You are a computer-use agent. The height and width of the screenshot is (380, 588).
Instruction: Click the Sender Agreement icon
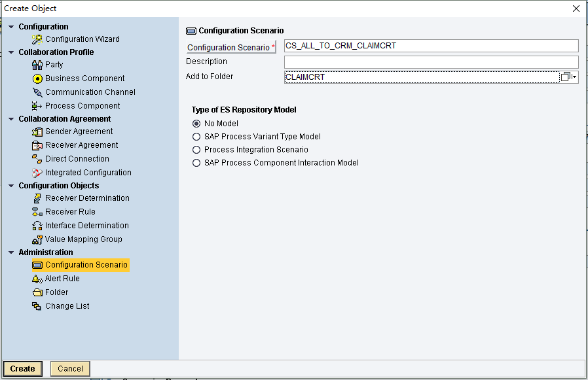click(x=37, y=131)
